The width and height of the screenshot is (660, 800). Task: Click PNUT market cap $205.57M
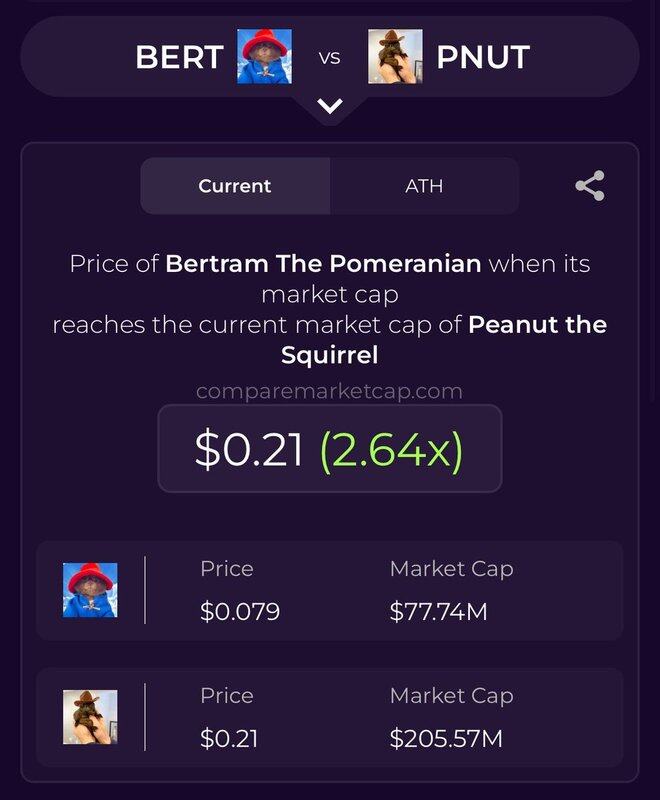446,738
